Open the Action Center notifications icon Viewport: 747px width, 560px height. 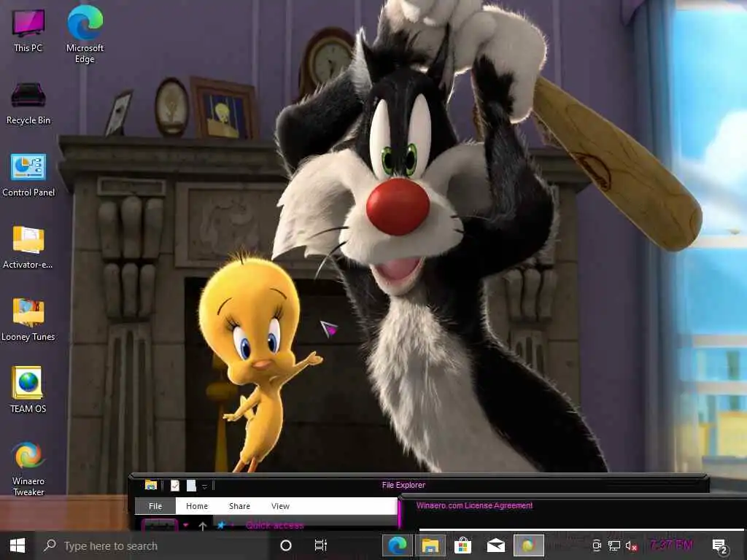(x=719, y=546)
